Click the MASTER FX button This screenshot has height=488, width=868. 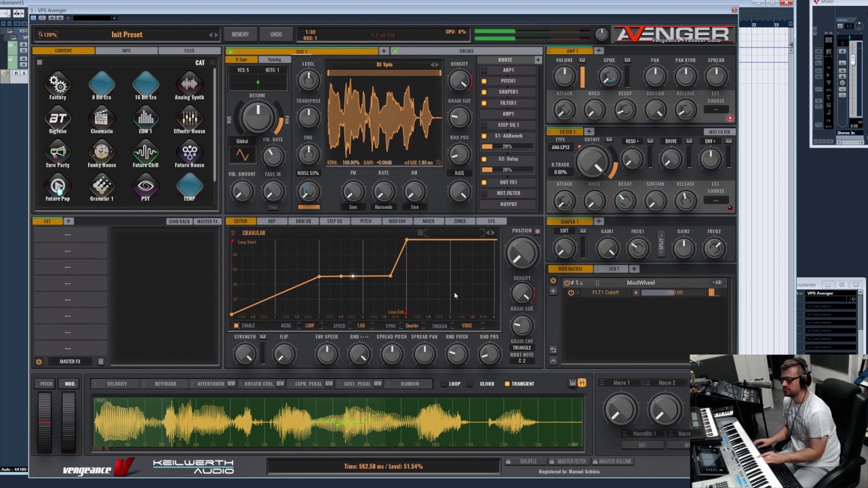pyautogui.click(x=207, y=222)
